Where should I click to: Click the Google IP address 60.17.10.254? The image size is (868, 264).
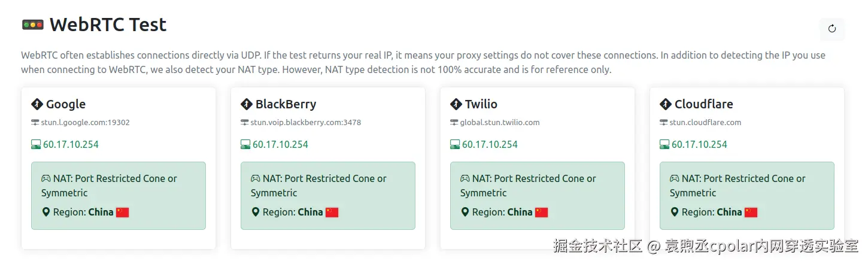(71, 144)
